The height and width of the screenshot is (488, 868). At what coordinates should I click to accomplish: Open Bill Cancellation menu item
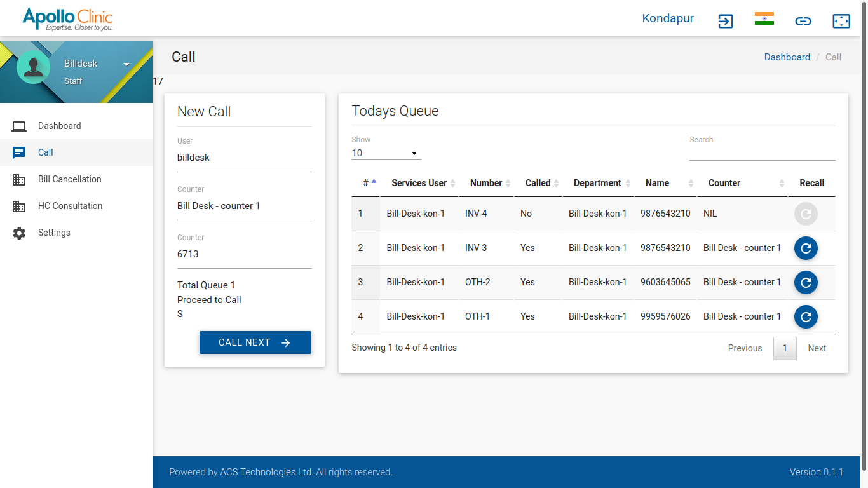tap(76, 179)
